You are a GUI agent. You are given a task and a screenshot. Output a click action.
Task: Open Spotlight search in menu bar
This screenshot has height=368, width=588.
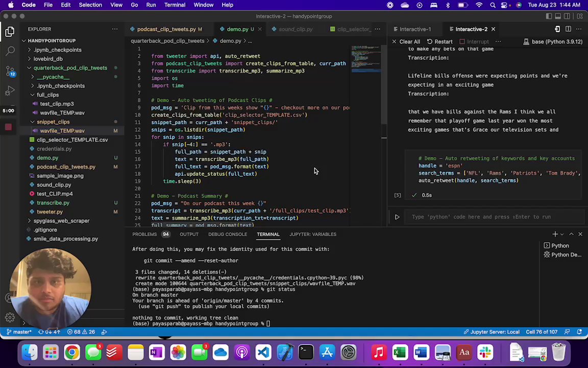[x=493, y=5]
